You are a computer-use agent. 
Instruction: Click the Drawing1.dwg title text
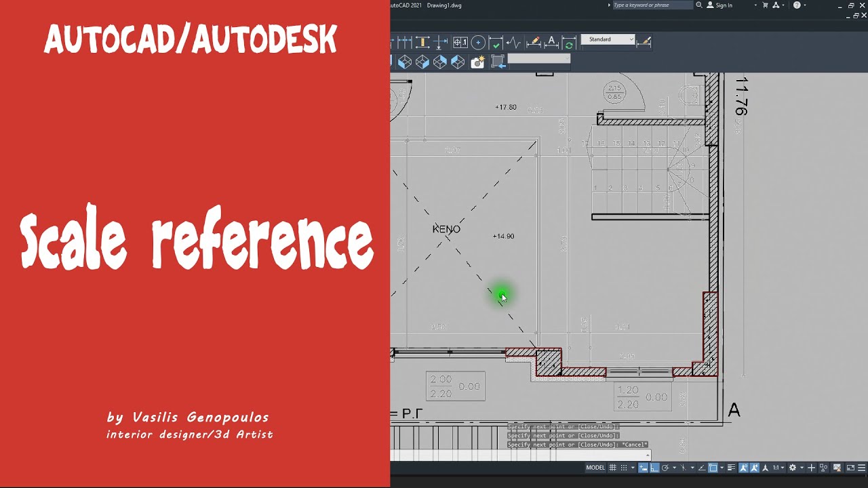(x=445, y=5)
